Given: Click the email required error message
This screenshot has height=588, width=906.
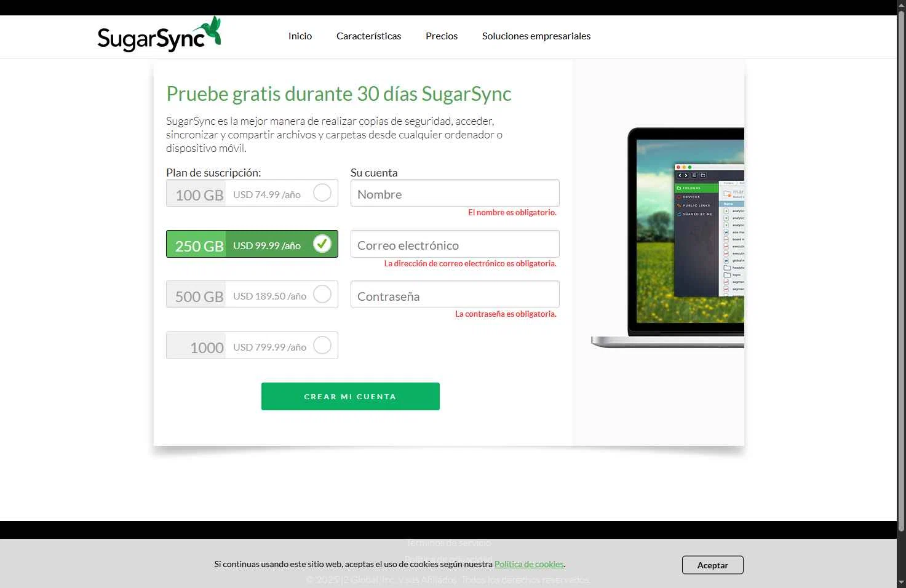Looking at the screenshot, I should [471, 264].
